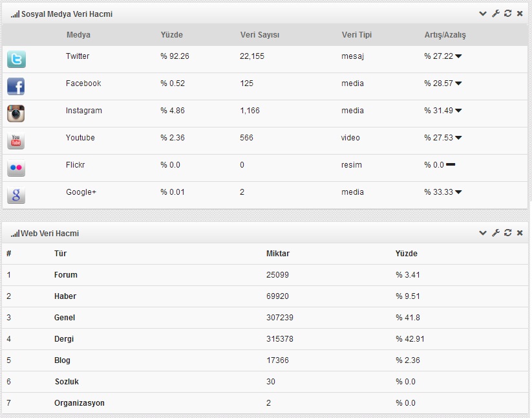The height and width of the screenshot is (418, 532).
Task: Click the Miktar column header
Action: [x=277, y=254]
